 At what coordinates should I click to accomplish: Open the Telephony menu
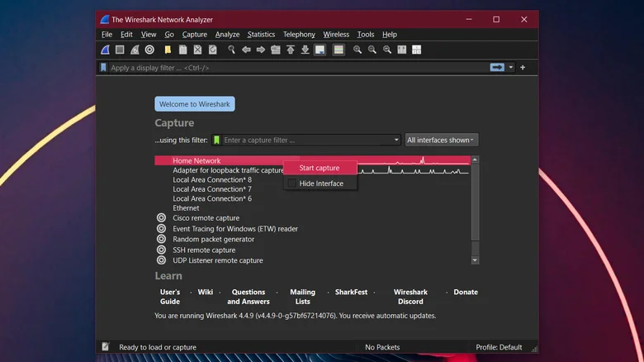tap(299, 35)
